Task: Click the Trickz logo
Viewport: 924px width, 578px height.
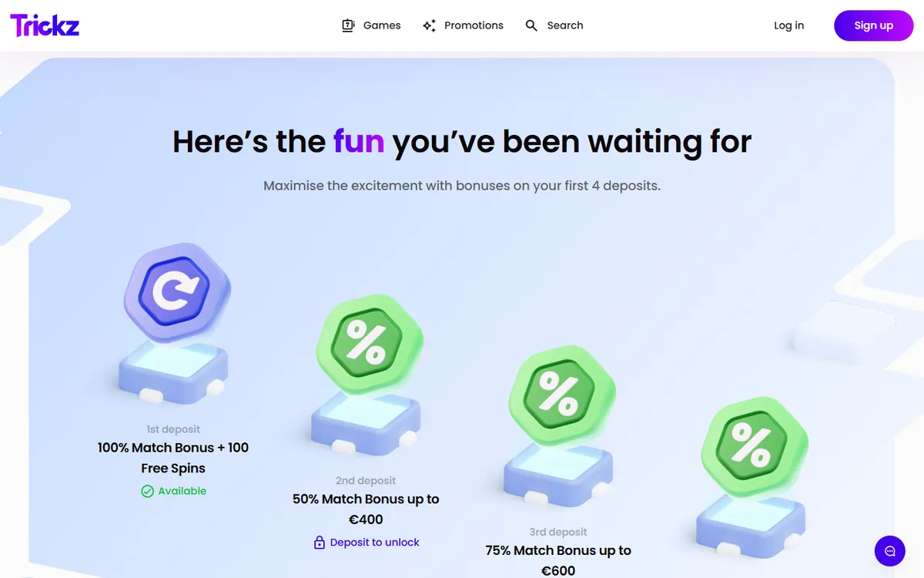Action: click(45, 25)
